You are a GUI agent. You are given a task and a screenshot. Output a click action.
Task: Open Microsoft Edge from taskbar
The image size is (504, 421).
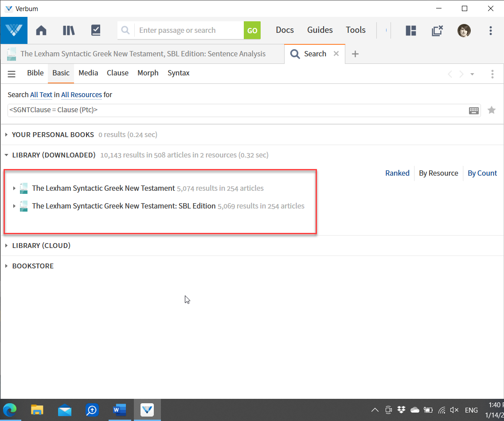[10, 410]
